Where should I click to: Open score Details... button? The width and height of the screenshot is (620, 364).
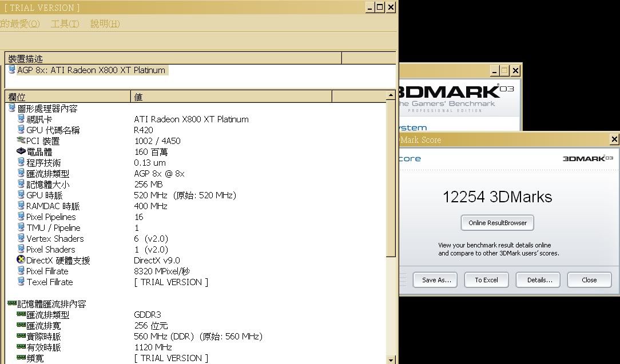point(538,280)
